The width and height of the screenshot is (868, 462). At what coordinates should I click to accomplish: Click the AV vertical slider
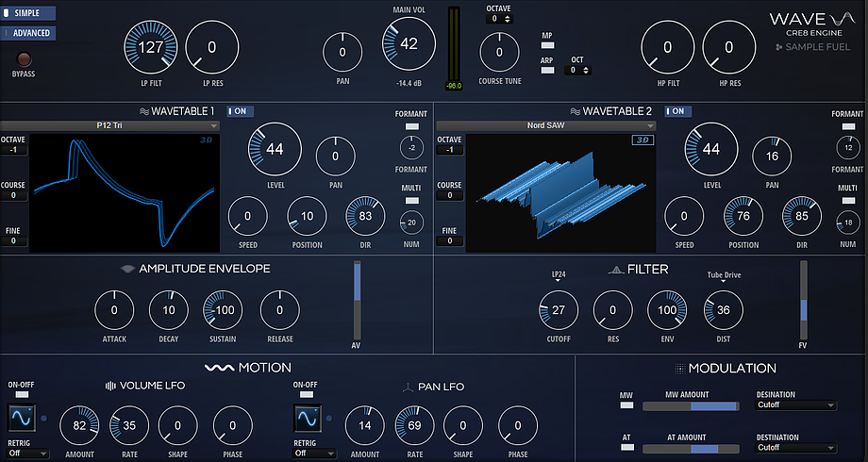357,300
